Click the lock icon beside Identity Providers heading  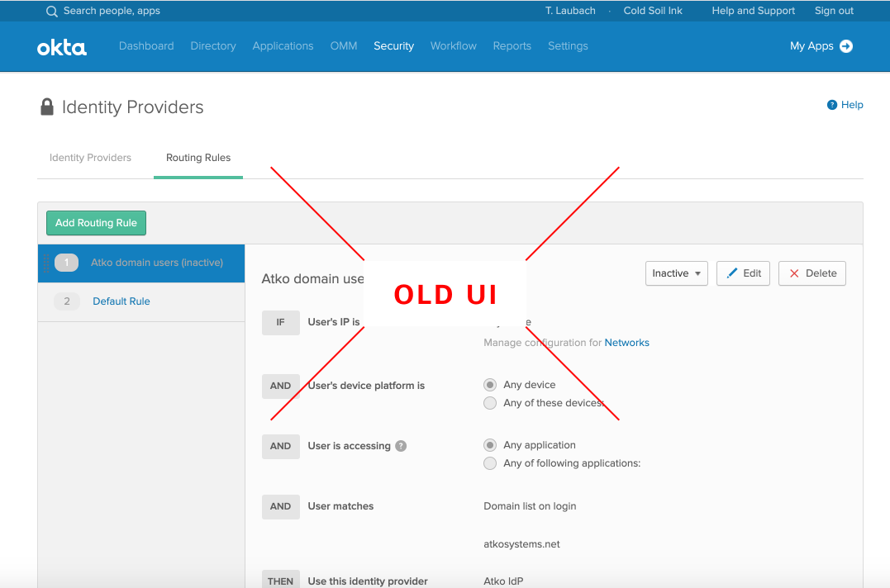tap(46, 107)
